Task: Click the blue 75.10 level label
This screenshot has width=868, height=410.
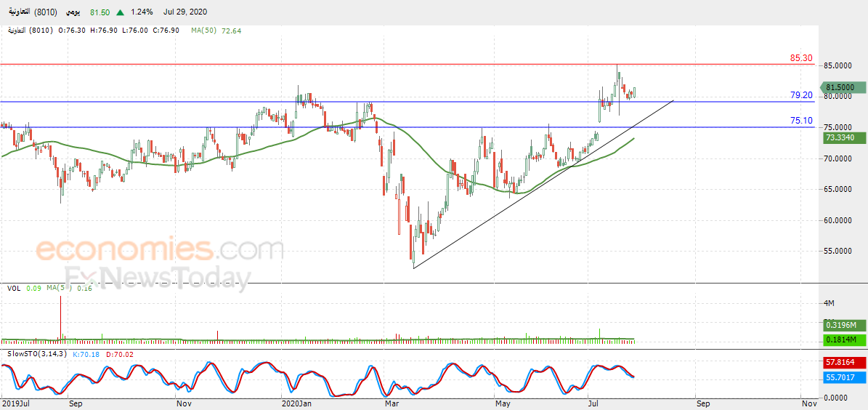Action: [801, 121]
